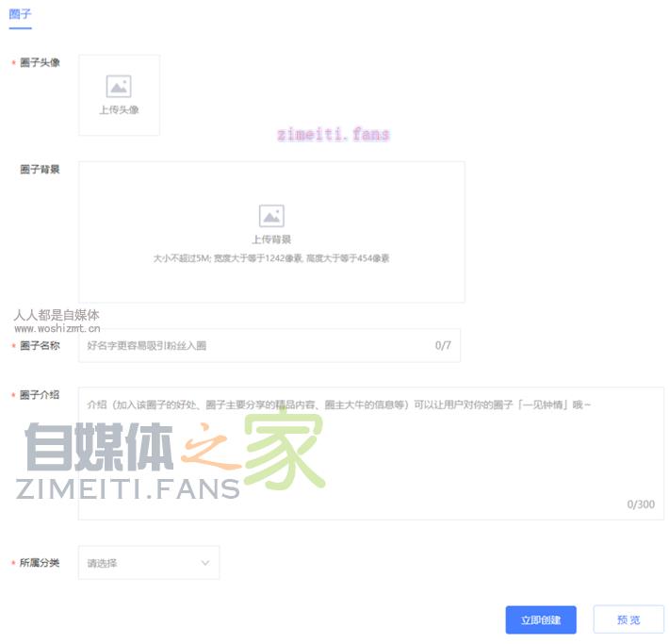669x644 pixels.
Task: Click the 所属分类 field label
Action: pyautogui.click(x=40, y=563)
